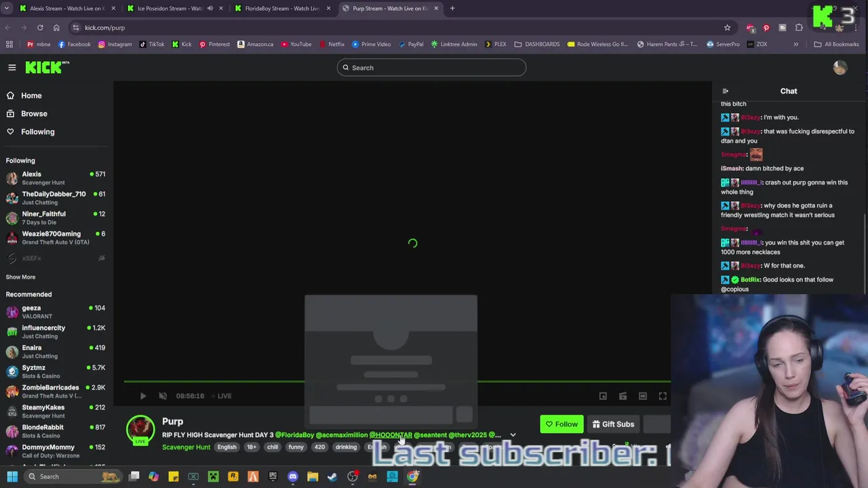Viewport: 868px width, 488px height.
Task: Click Purp channel avatar
Action: [x=140, y=429]
